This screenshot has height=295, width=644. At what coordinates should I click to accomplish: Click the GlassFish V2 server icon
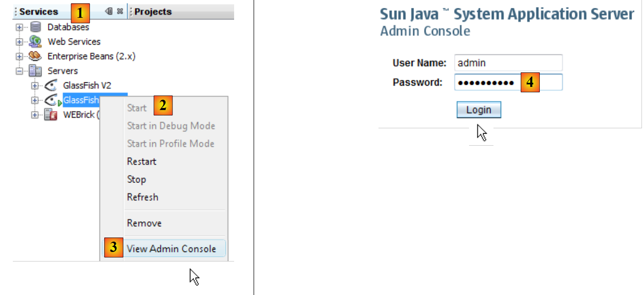pyautogui.click(x=51, y=86)
